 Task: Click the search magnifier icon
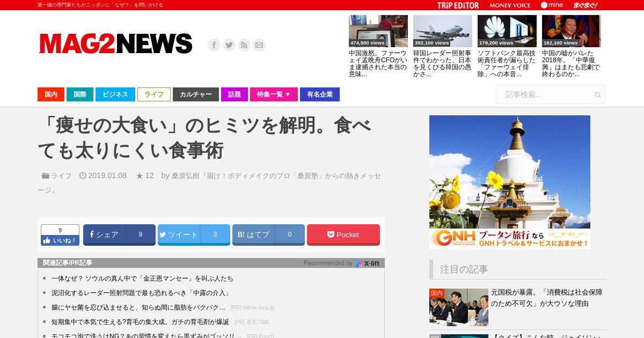coord(597,95)
